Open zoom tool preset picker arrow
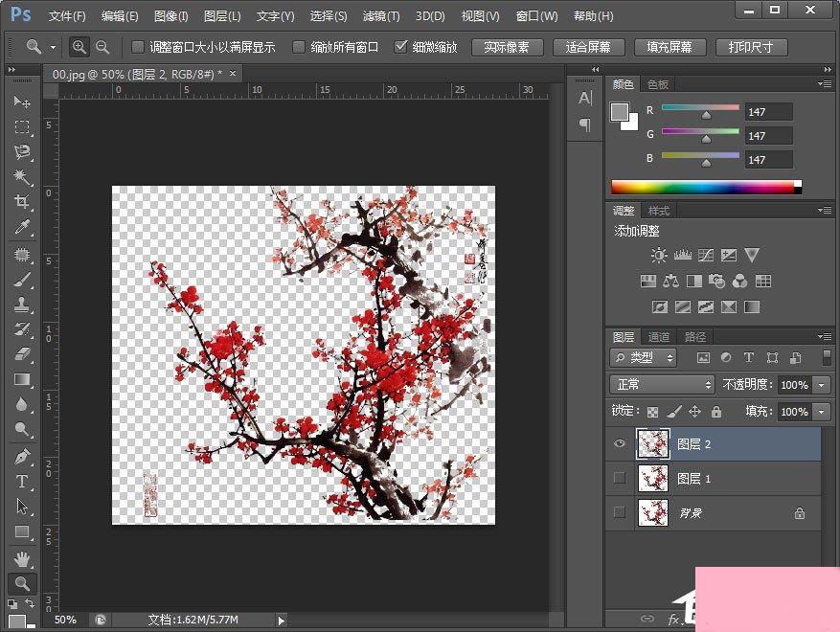 point(53,47)
